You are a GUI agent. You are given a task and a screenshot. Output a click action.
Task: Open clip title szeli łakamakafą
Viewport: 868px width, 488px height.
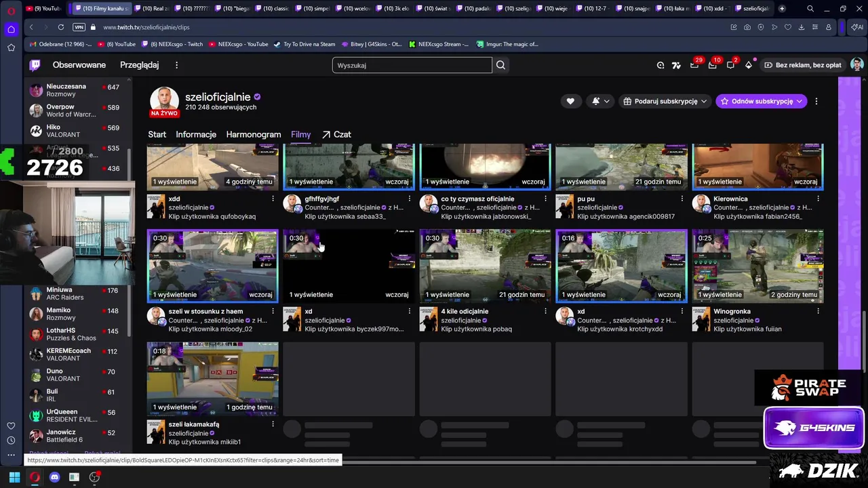pyautogui.click(x=193, y=424)
